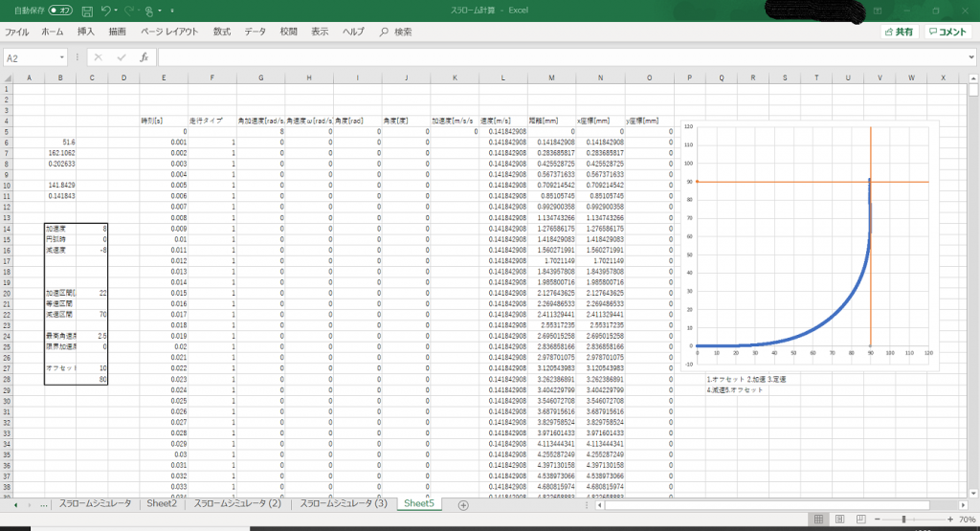Image resolution: width=980 pixels, height=531 pixels.
Task: Click the horizontal scroll left arrow
Action: point(599,505)
